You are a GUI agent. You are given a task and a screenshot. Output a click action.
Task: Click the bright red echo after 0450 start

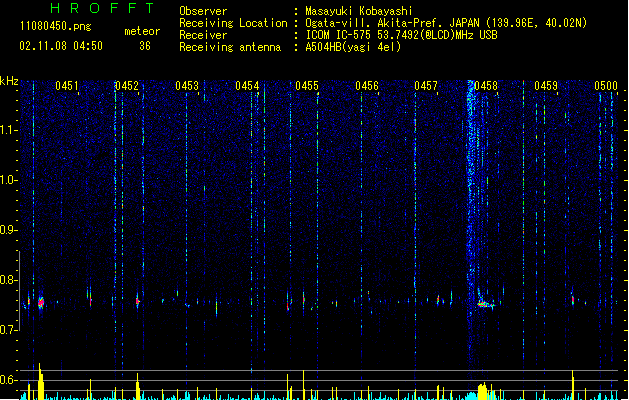41,302
